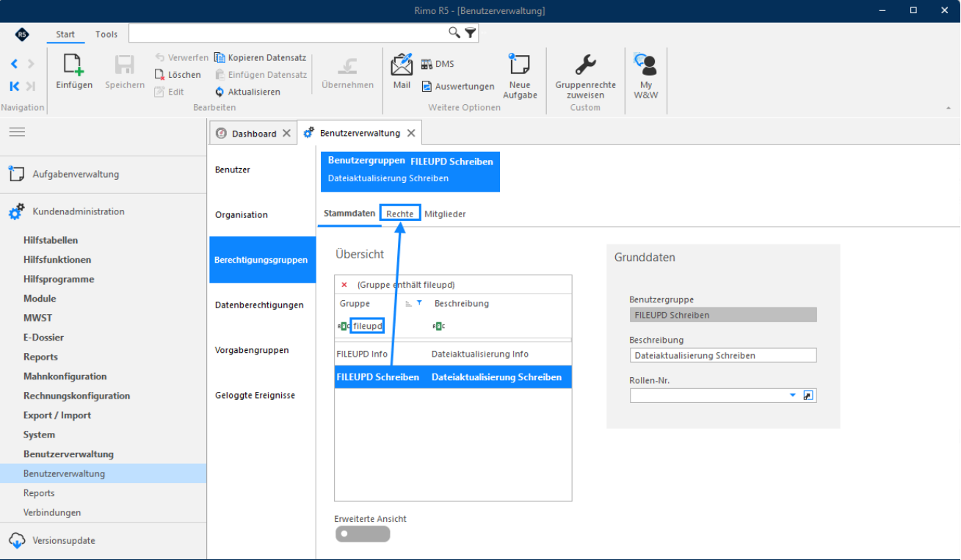Viewport: 961px width, 560px height.
Task: Click the magnifier search icon in the ribbon
Action: click(454, 33)
